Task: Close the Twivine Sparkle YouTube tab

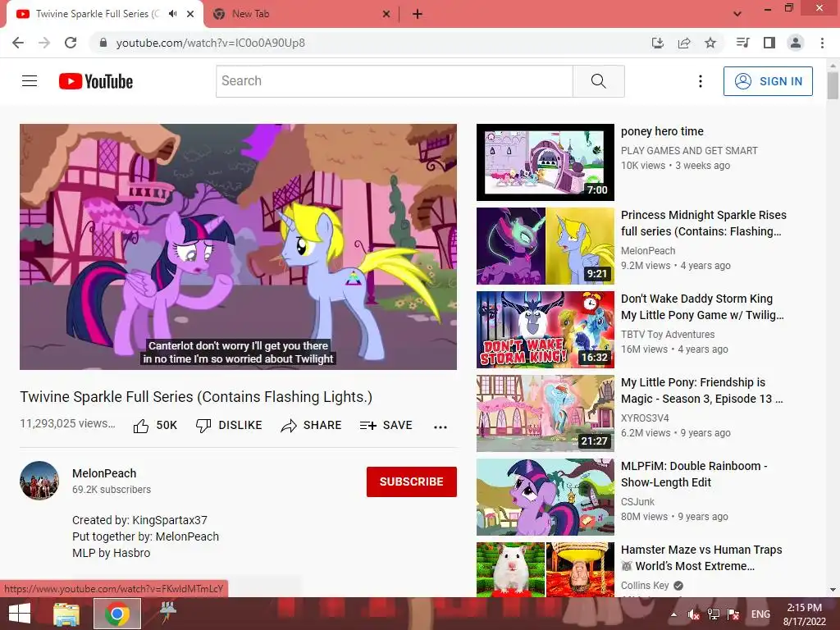Action: click(190, 14)
